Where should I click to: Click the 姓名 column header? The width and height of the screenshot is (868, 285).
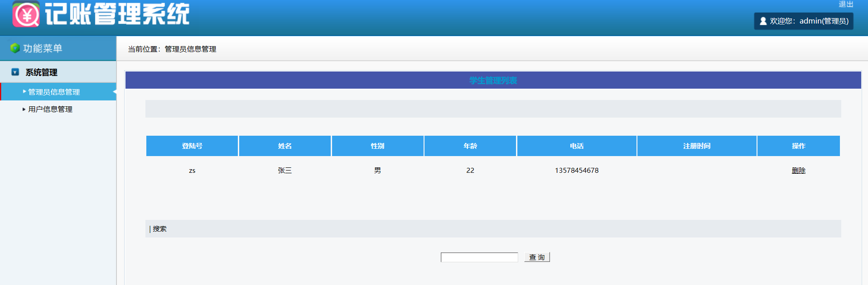(x=285, y=146)
